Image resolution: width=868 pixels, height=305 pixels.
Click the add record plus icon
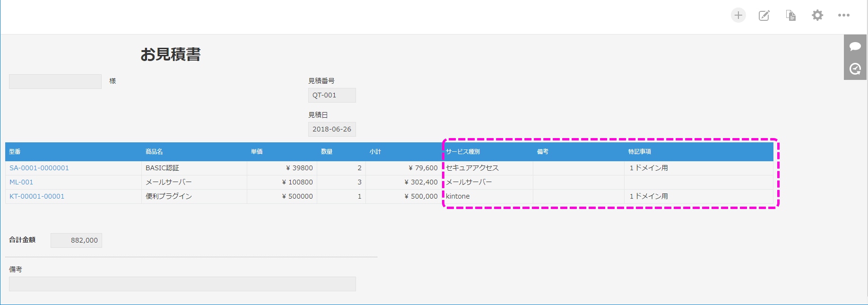(x=738, y=15)
